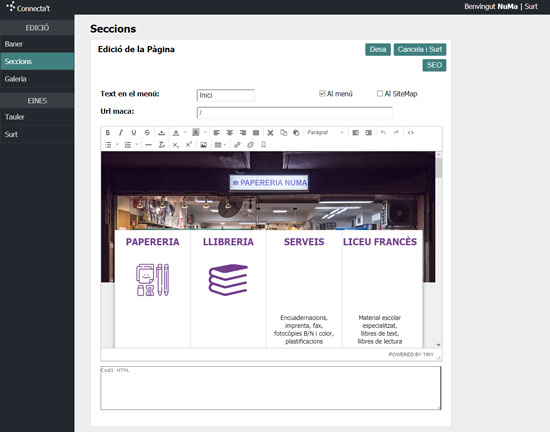Select the stationery icon image
The width and height of the screenshot is (550, 432).
coord(153,280)
